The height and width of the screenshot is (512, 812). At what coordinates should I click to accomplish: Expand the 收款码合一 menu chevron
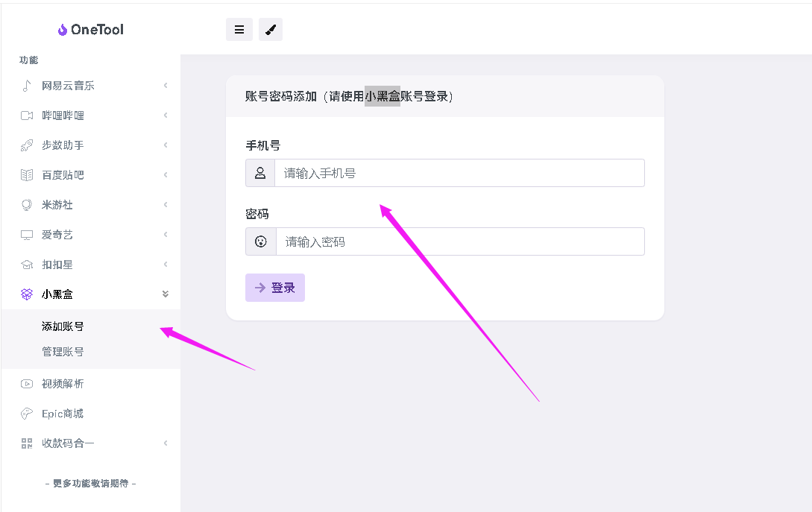166,443
